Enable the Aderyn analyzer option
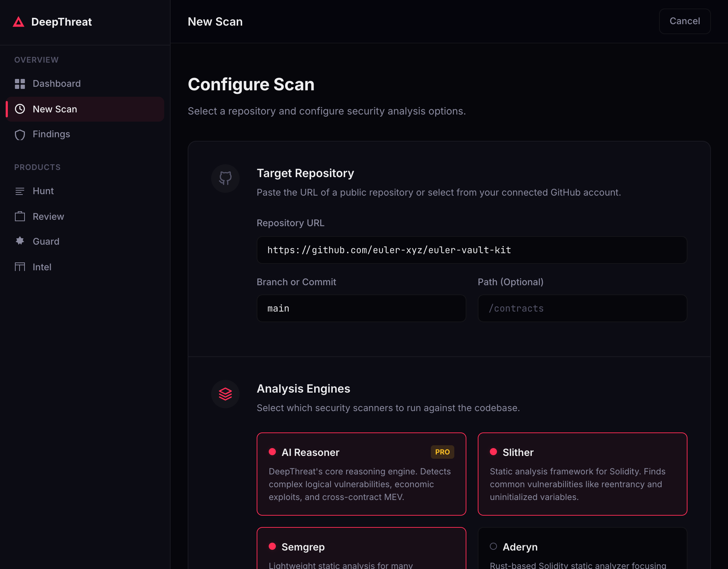Viewport: 728px width, 569px height. (x=493, y=546)
